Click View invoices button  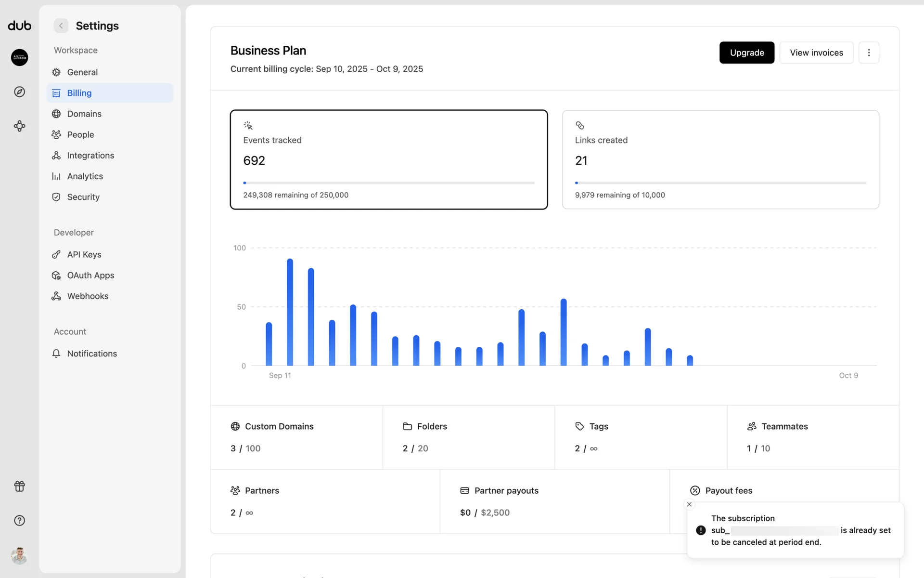816,53
